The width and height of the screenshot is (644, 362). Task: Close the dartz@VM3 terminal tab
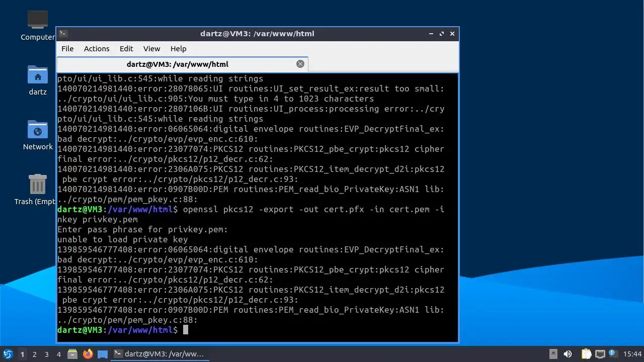pos(300,64)
